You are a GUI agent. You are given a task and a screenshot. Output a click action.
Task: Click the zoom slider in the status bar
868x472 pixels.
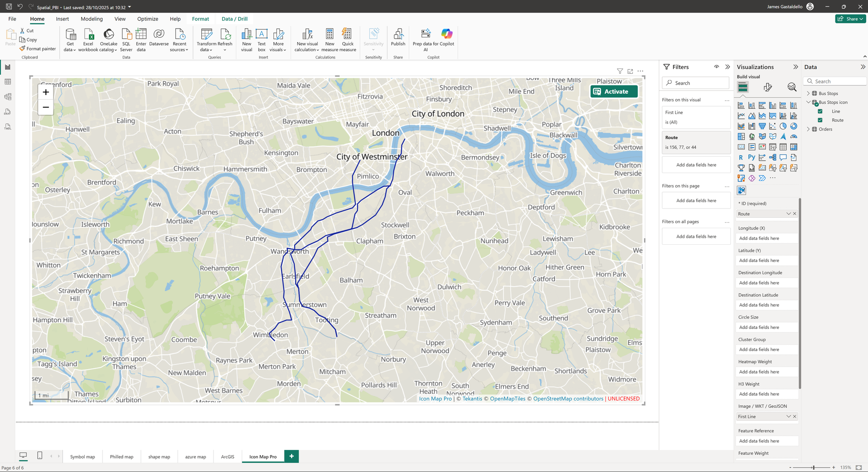(x=813, y=468)
